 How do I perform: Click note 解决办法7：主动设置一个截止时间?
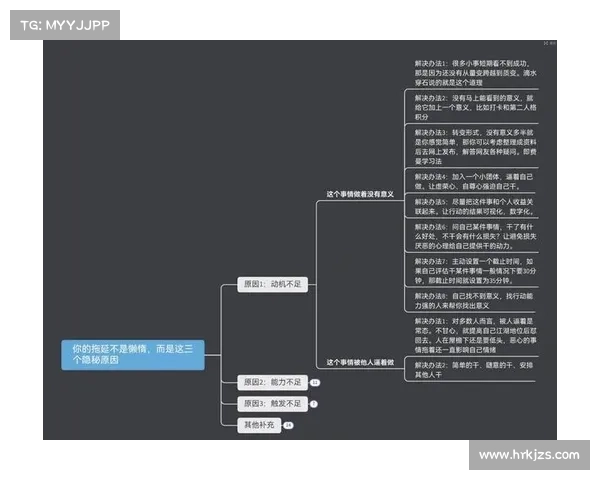coord(475,271)
